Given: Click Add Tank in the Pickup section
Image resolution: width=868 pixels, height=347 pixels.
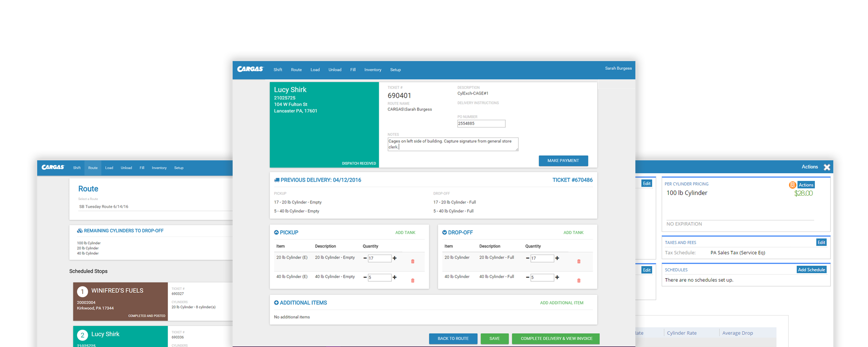Looking at the screenshot, I should [x=405, y=232].
